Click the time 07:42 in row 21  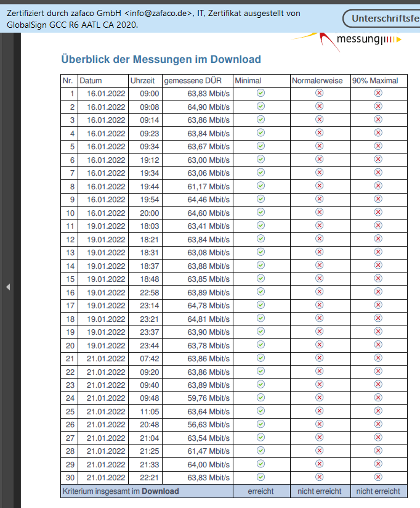coord(150,359)
